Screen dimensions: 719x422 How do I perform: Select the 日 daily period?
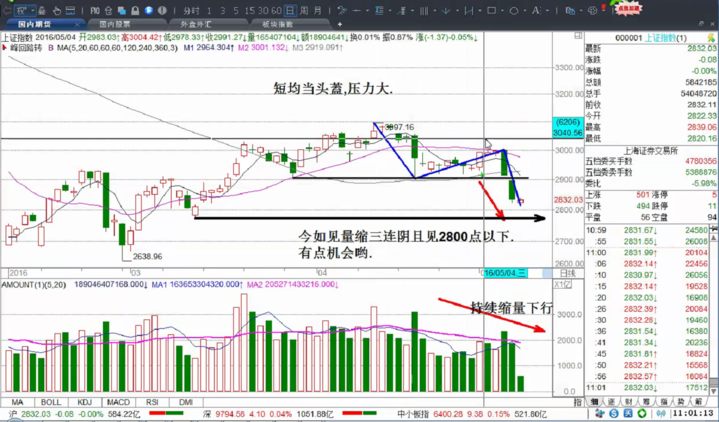290,11
